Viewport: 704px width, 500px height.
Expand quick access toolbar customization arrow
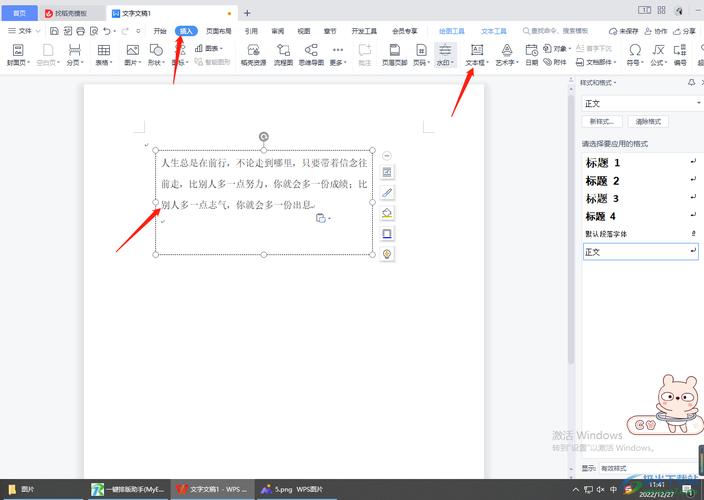tap(138, 31)
